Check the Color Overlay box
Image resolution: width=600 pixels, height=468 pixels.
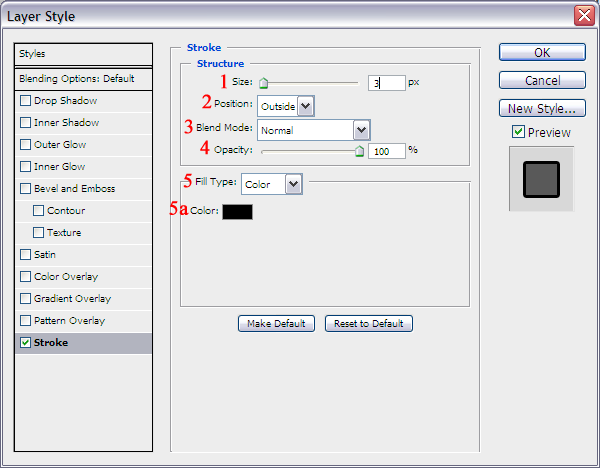coord(25,277)
